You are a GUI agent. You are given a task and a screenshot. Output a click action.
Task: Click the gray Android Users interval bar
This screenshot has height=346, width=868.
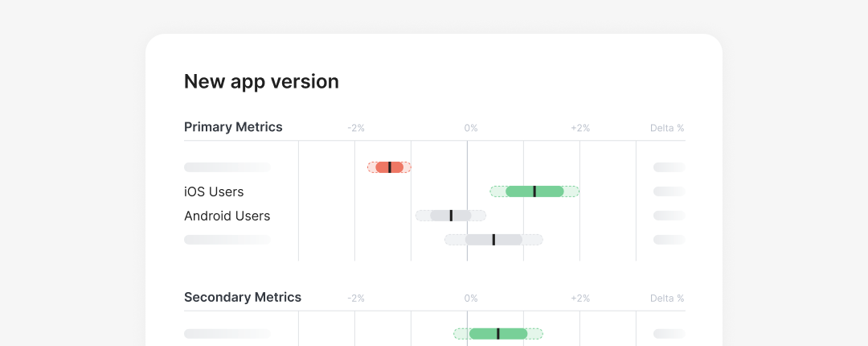pos(451,216)
